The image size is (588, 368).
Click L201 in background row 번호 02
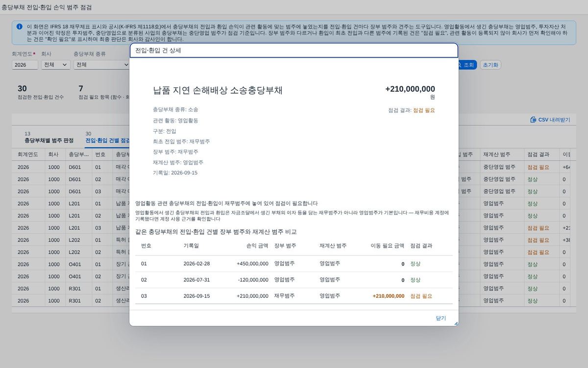[75, 215]
